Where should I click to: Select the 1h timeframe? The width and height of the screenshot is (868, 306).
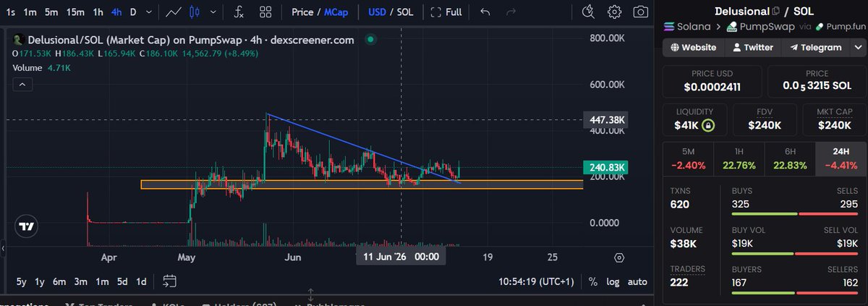tap(98, 12)
